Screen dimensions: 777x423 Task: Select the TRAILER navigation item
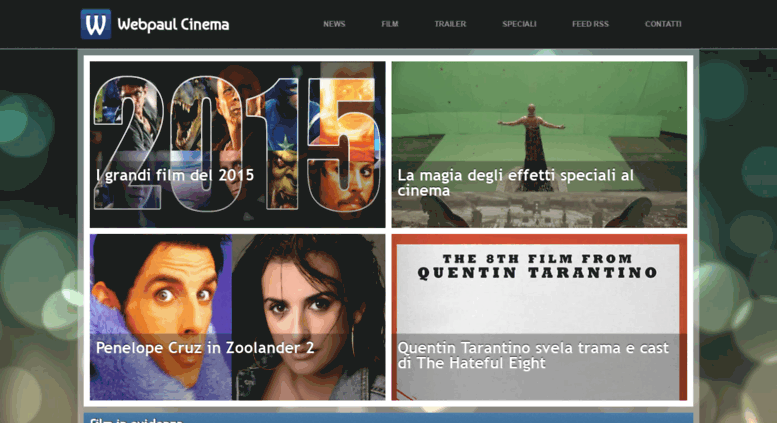(x=450, y=24)
